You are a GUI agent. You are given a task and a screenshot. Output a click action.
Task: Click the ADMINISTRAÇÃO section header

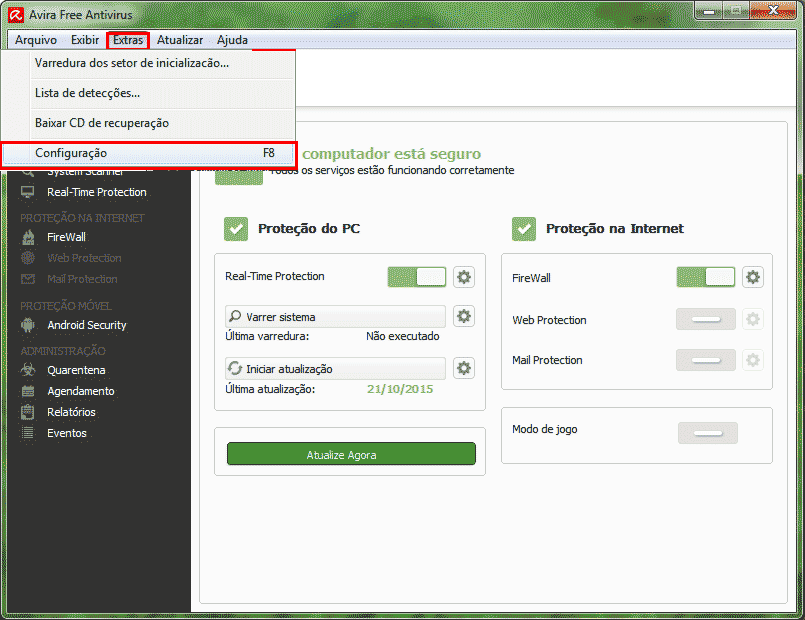tap(63, 351)
